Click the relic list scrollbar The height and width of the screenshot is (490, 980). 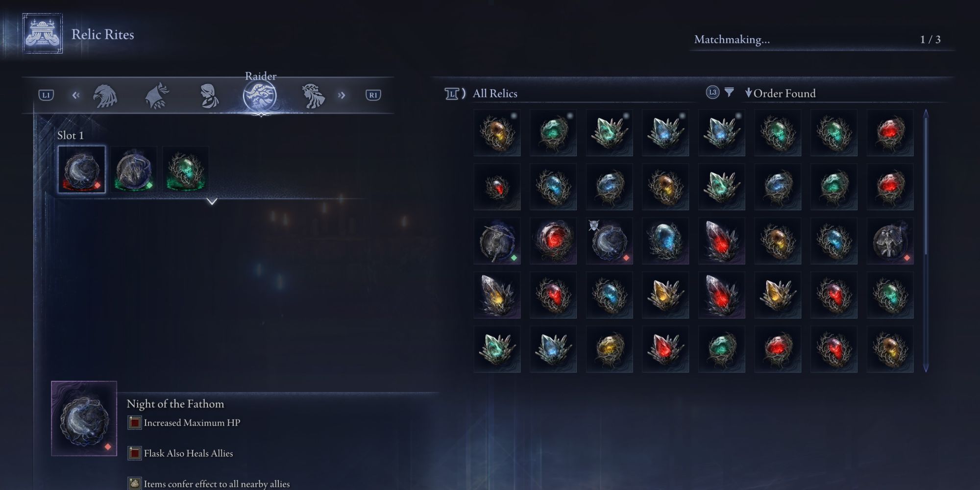(x=926, y=241)
